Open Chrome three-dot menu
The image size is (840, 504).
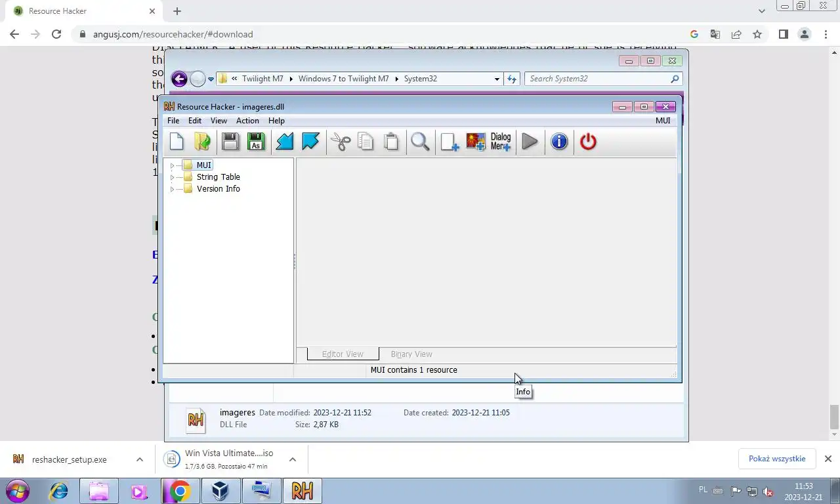click(826, 34)
